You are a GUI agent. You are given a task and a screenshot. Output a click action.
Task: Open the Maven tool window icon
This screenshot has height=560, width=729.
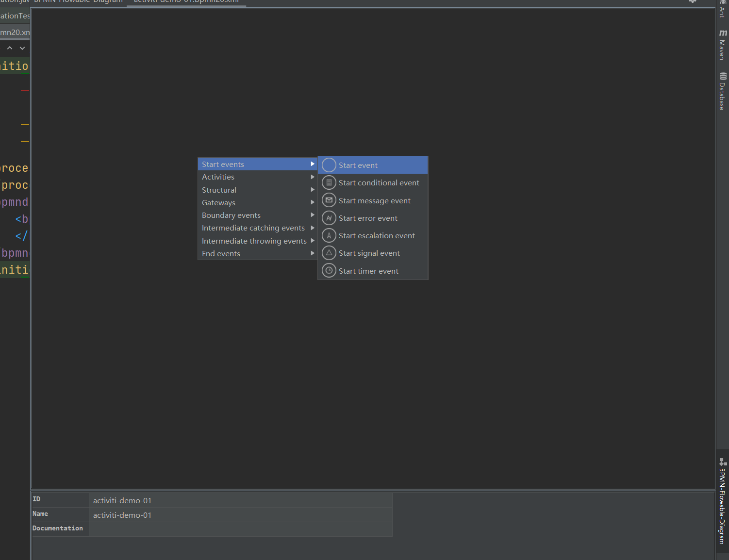click(723, 33)
